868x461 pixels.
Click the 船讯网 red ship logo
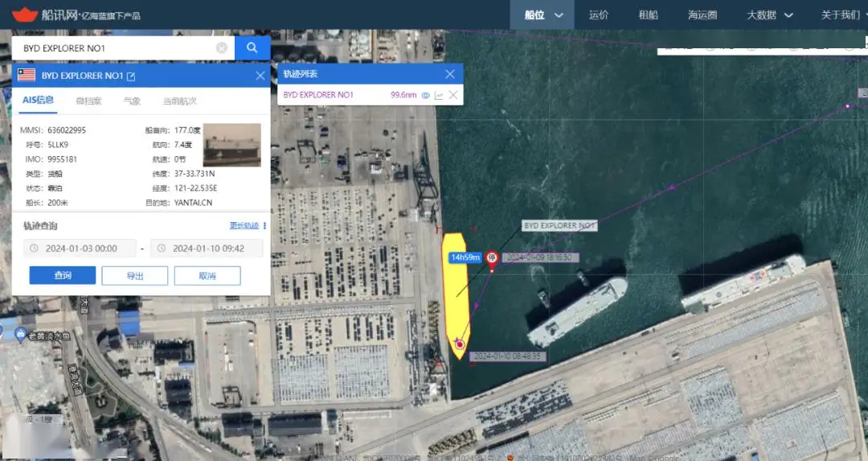click(24, 14)
